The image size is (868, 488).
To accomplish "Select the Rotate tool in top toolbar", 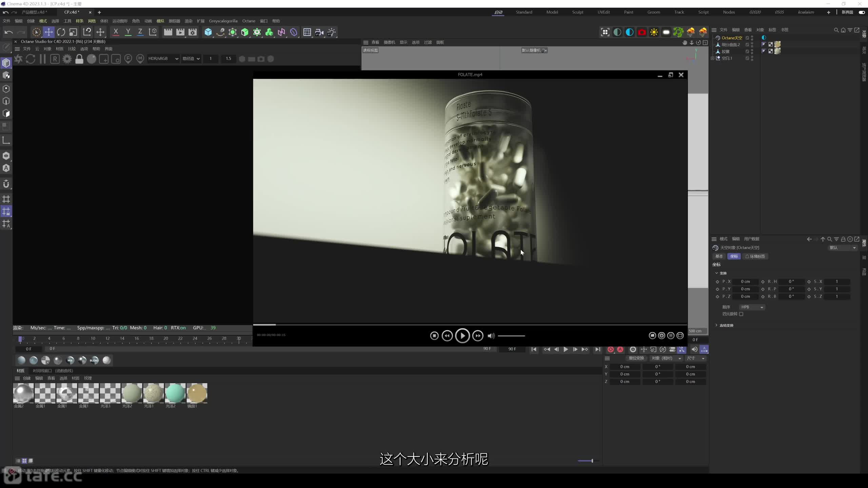I will coord(61,32).
